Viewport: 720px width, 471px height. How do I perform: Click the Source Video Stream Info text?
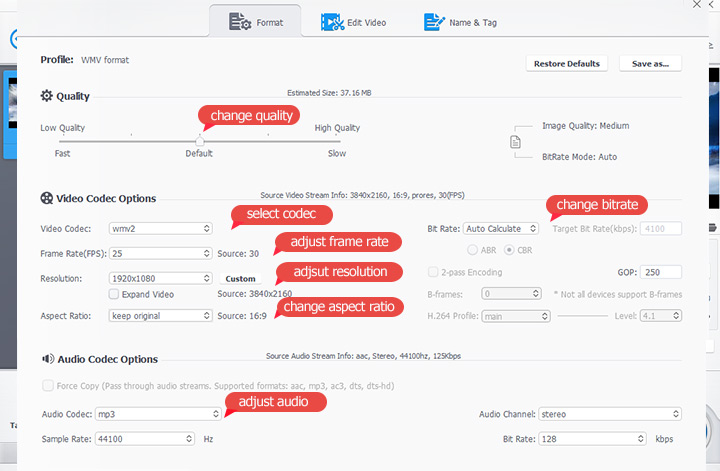click(x=362, y=195)
